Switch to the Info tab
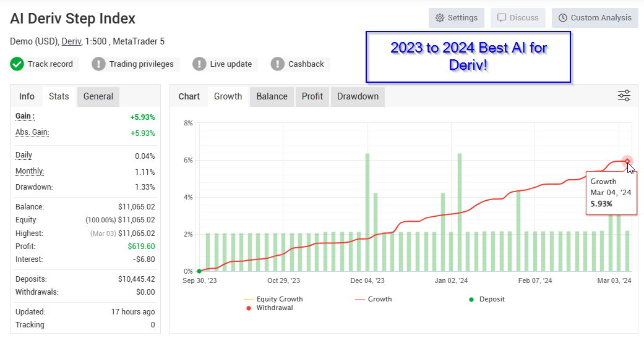 pyautogui.click(x=27, y=96)
